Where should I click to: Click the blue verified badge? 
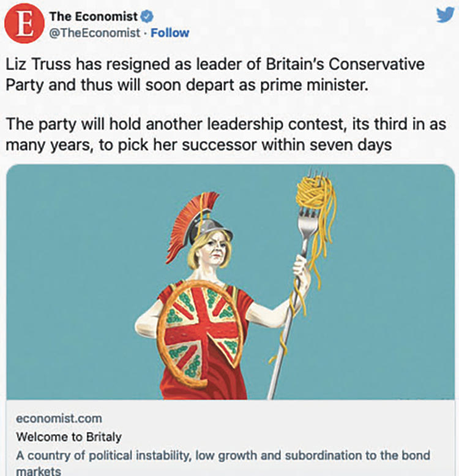pyautogui.click(x=144, y=17)
